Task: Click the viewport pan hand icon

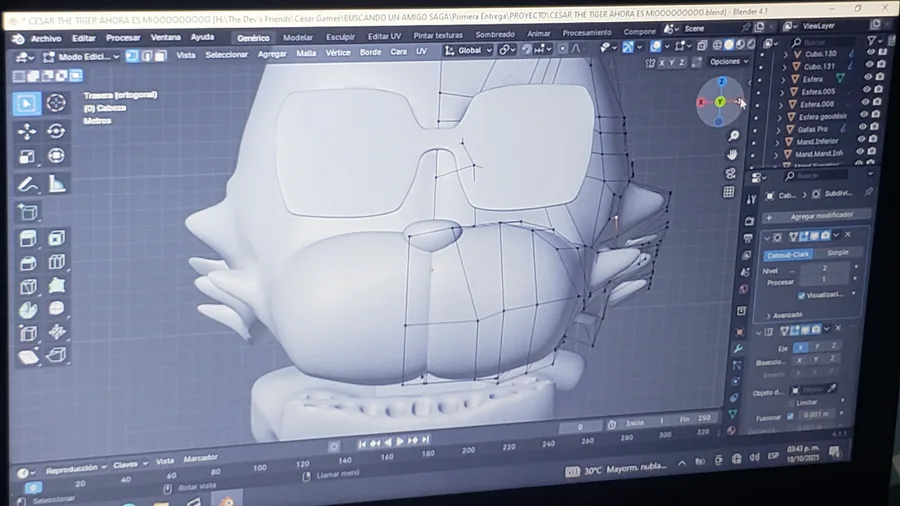Action: pos(732,155)
